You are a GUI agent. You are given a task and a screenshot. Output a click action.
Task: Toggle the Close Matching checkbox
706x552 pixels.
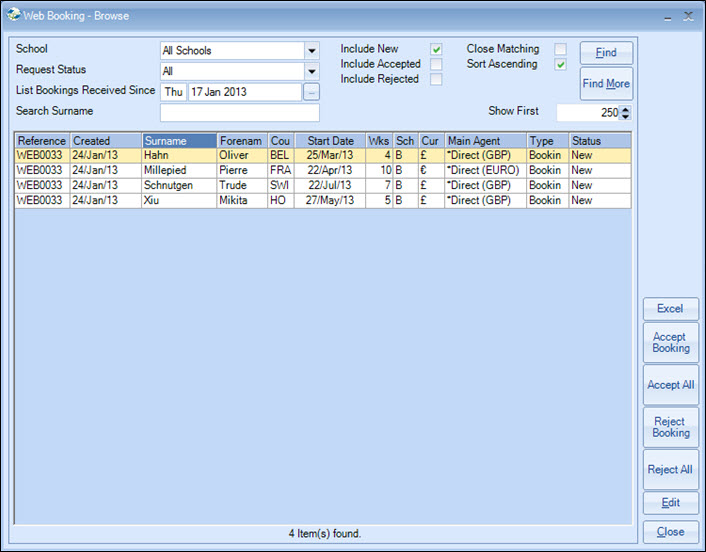coord(561,49)
